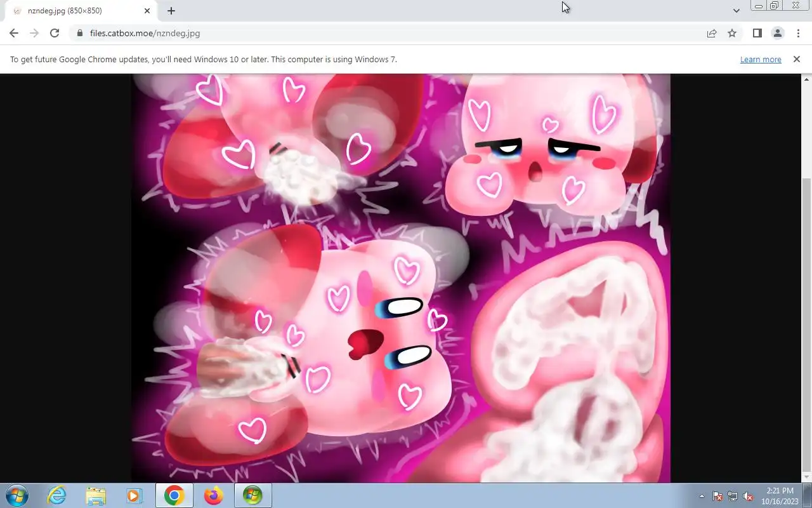Launch Firefox from the taskbar
Image resolution: width=812 pixels, height=508 pixels.
point(214,495)
